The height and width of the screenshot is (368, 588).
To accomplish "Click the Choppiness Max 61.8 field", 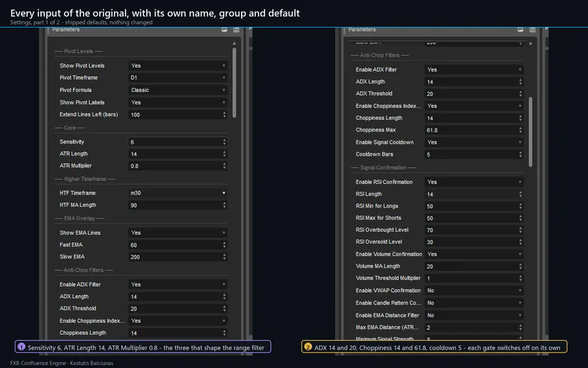I will click(x=474, y=130).
